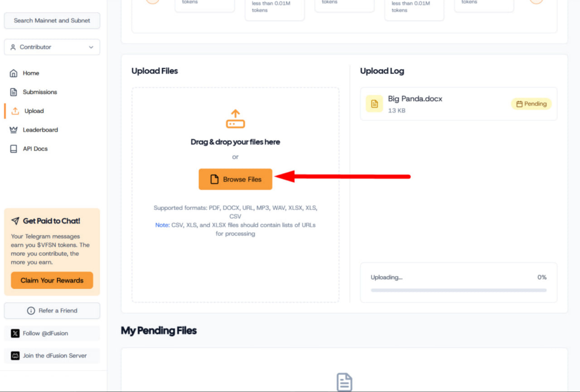Click the Refer a Friend button
The width and height of the screenshot is (580, 392).
[52, 311]
